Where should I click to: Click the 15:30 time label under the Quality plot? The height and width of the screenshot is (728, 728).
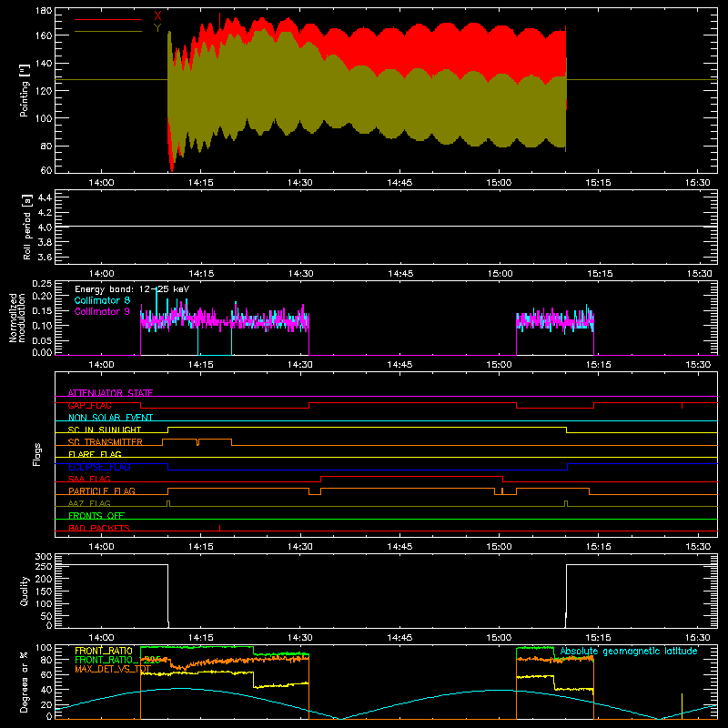pyautogui.click(x=698, y=638)
